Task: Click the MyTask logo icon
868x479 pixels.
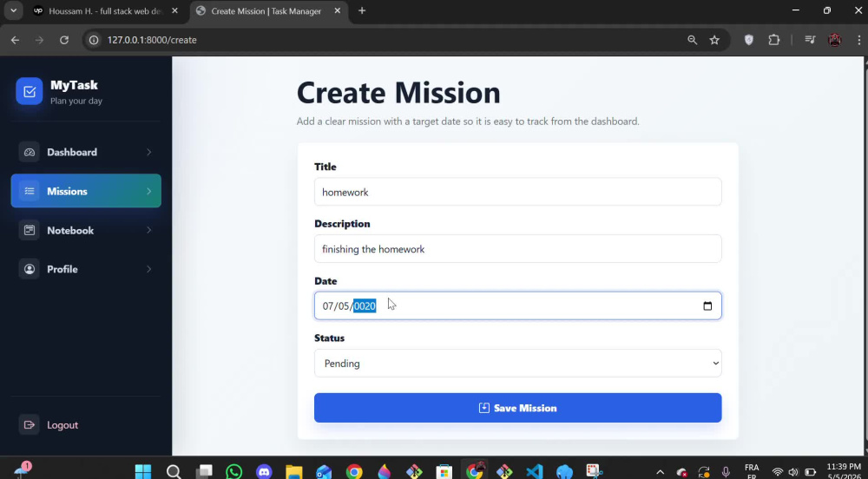Action: pyautogui.click(x=30, y=91)
